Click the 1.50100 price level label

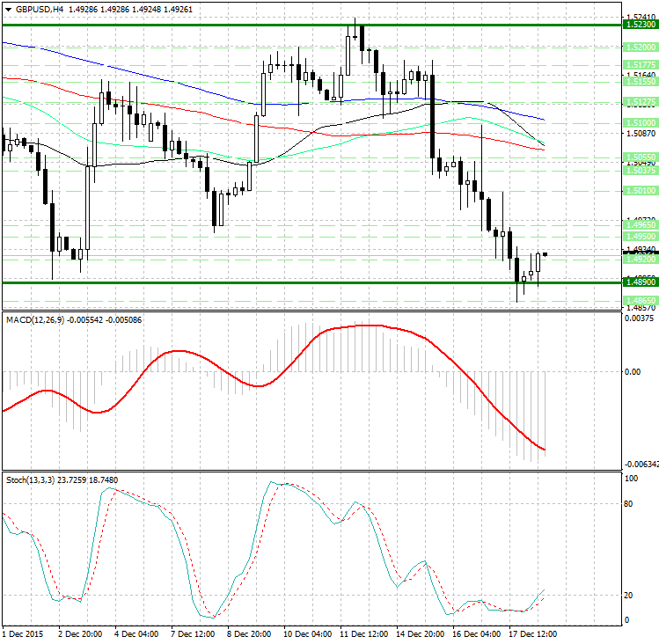[x=639, y=190]
